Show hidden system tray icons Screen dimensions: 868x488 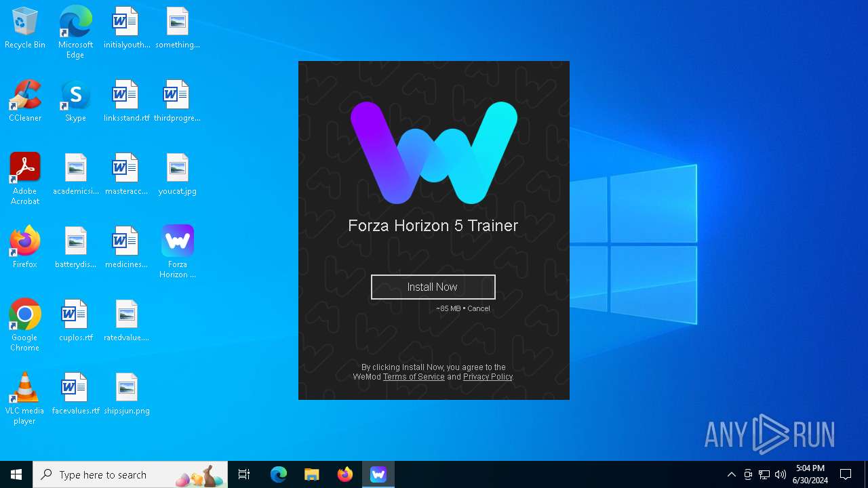[x=732, y=474]
